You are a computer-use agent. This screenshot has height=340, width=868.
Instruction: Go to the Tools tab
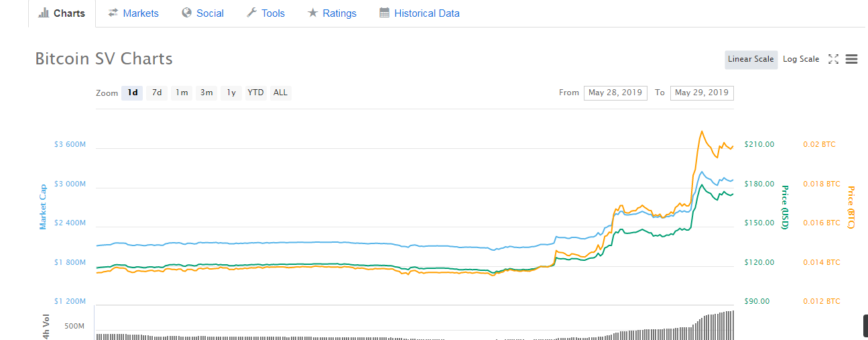coord(265,13)
